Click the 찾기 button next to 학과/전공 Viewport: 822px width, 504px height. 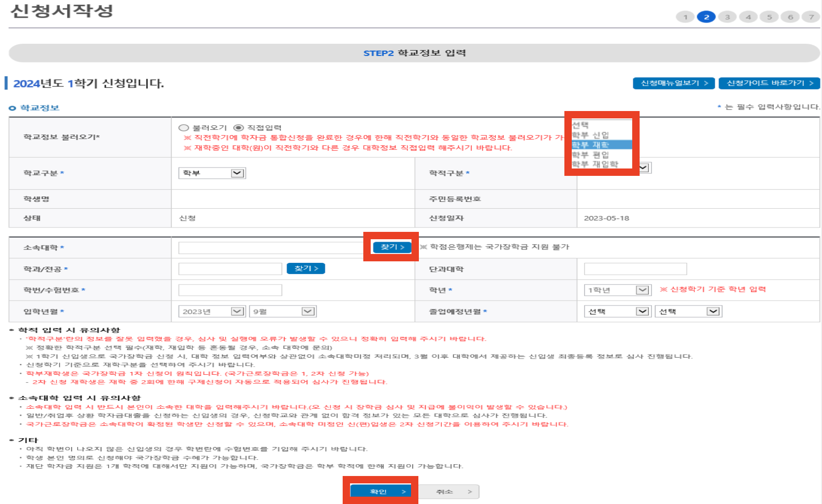coord(305,268)
